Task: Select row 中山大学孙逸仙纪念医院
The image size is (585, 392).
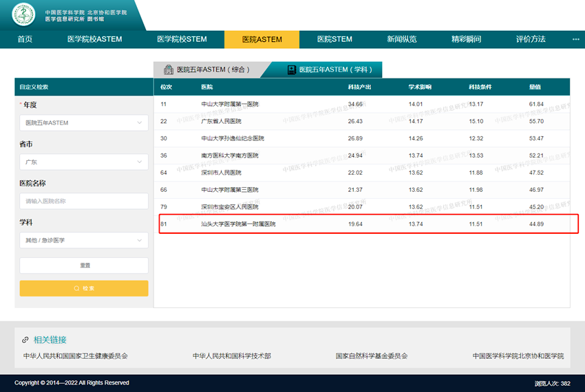Action: point(362,138)
